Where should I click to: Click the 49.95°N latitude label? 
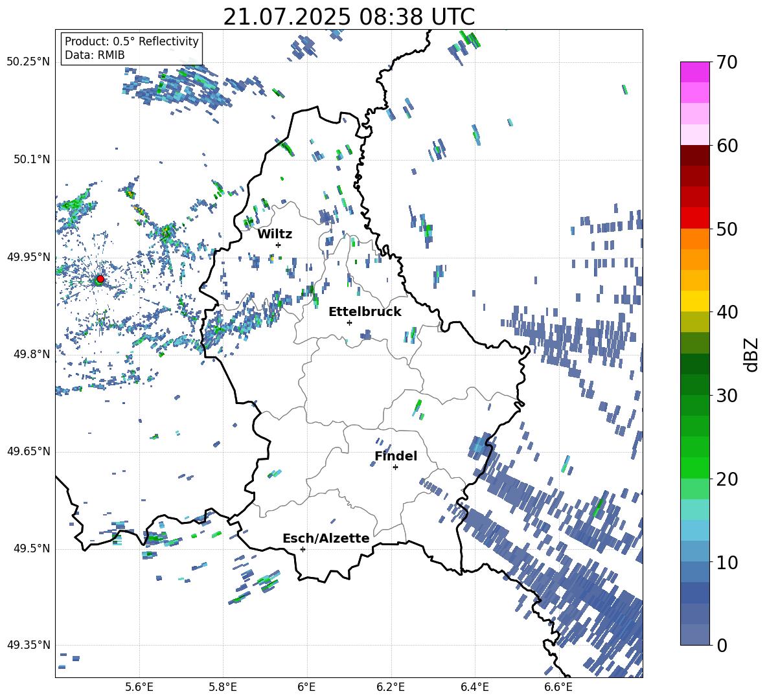tap(29, 256)
